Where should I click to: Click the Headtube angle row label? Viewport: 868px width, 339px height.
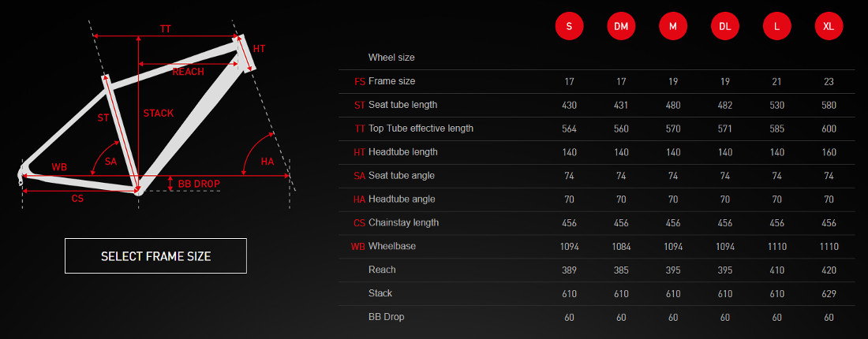[x=402, y=199]
